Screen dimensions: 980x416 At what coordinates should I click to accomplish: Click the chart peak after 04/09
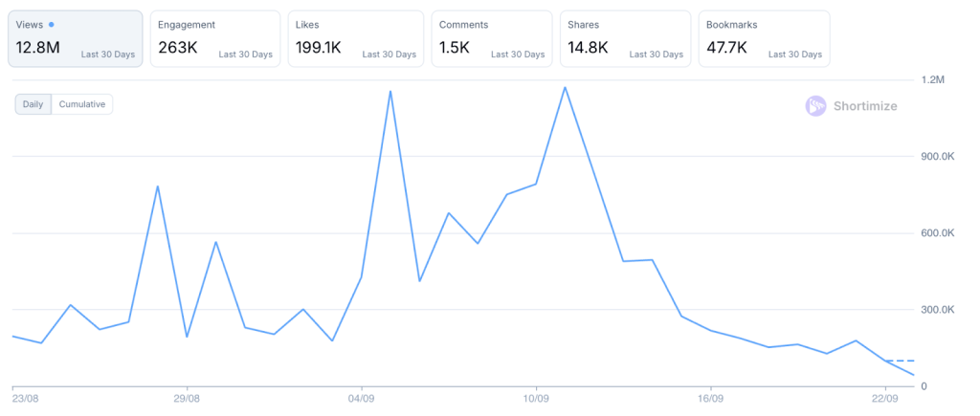[390, 92]
